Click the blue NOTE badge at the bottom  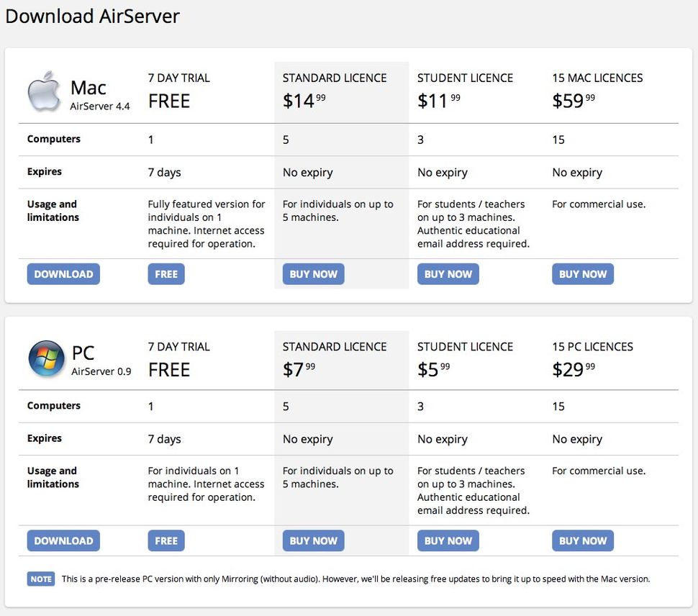(40, 579)
